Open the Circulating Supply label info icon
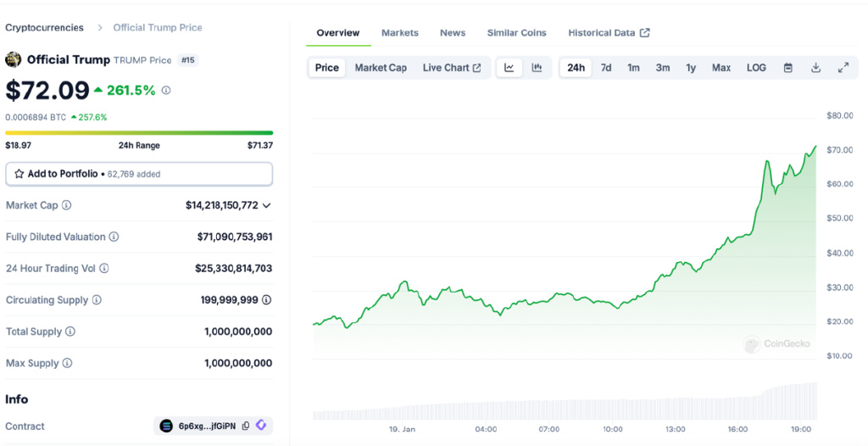 pyautogui.click(x=97, y=299)
